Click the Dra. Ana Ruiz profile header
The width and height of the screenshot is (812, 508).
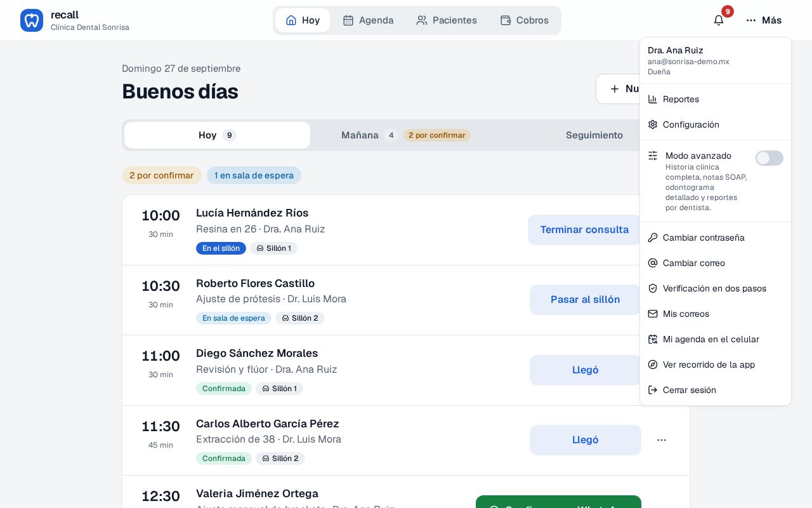[716, 60]
